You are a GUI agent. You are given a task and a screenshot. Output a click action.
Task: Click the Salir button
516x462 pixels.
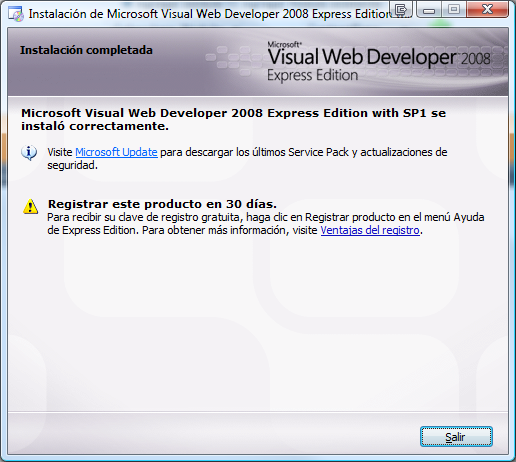[456, 436]
